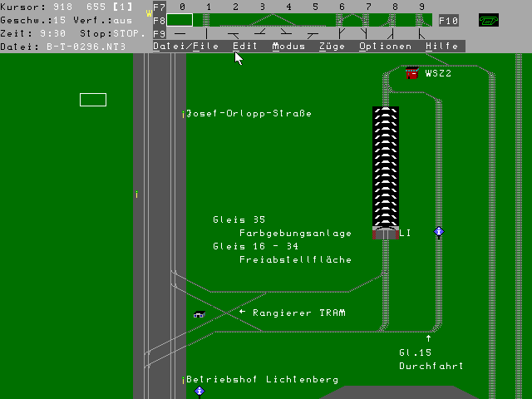Click the Hilfe menu item
The image size is (532, 399).
(441, 47)
